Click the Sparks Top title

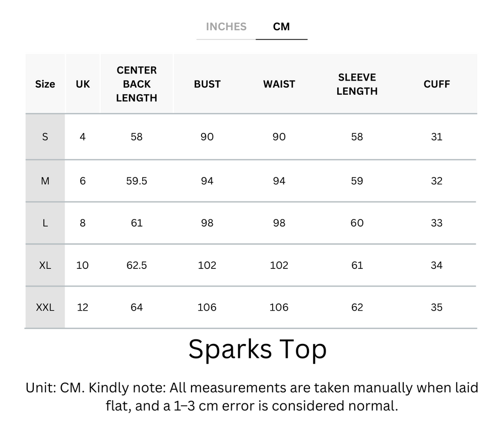coord(257,349)
